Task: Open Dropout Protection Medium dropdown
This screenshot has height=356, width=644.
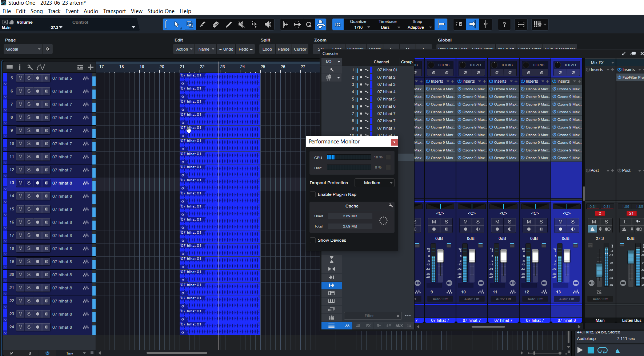Action: pos(375,183)
